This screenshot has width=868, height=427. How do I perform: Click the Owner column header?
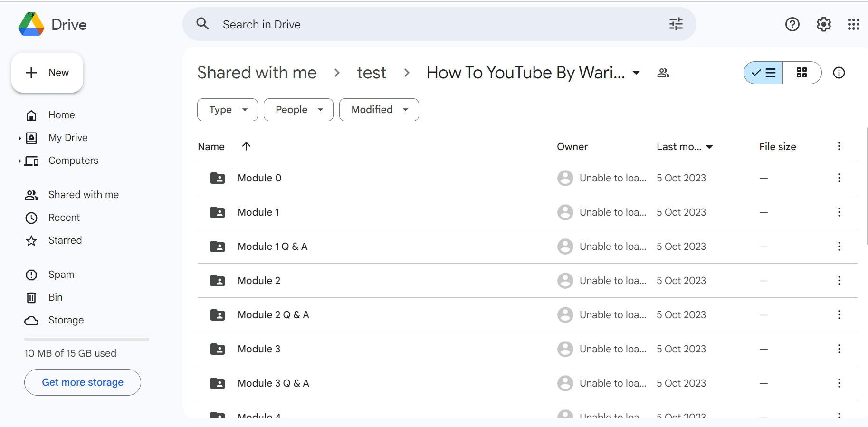coord(572,147)
